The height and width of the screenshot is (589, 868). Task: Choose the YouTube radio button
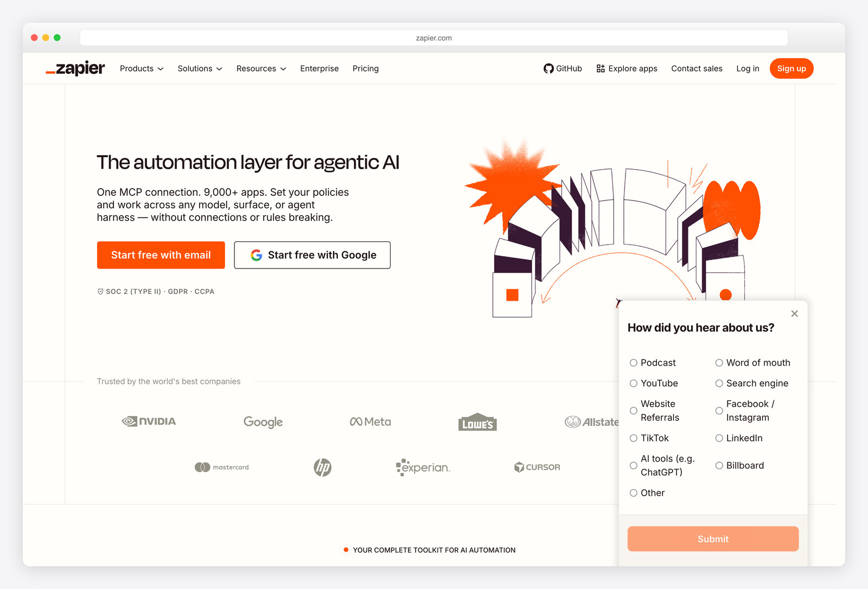[x=633, y=383]
